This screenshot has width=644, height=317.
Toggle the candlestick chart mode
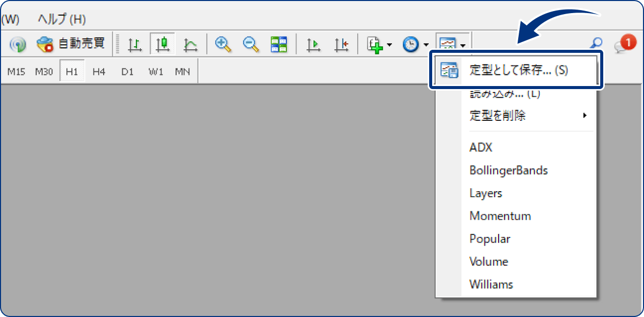coord(162,45)
